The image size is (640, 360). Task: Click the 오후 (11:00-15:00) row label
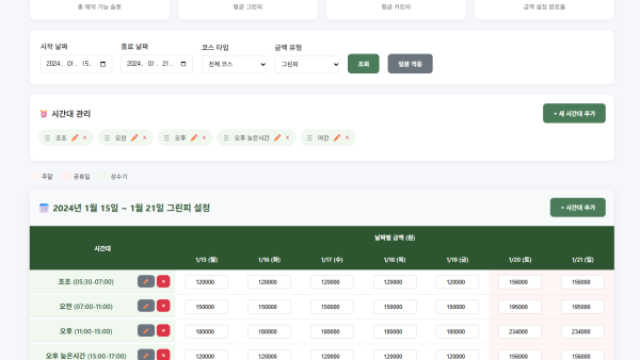click(86, 331)
